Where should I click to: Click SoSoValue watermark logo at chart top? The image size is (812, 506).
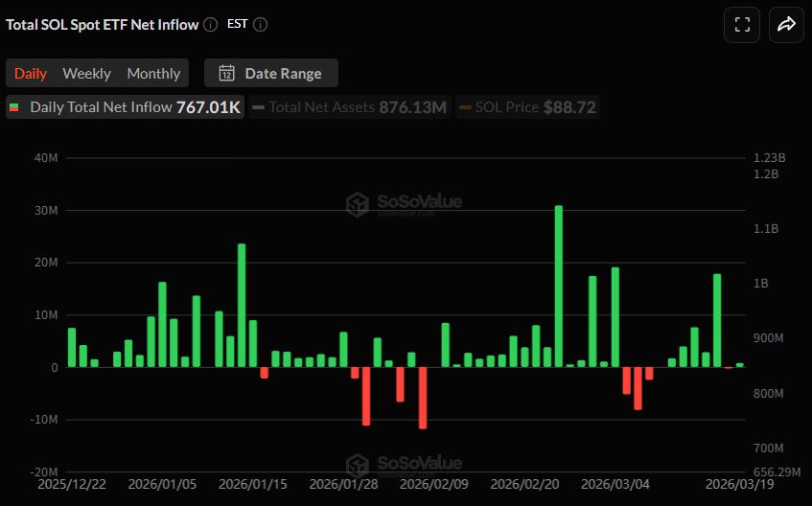coord(358,204)
